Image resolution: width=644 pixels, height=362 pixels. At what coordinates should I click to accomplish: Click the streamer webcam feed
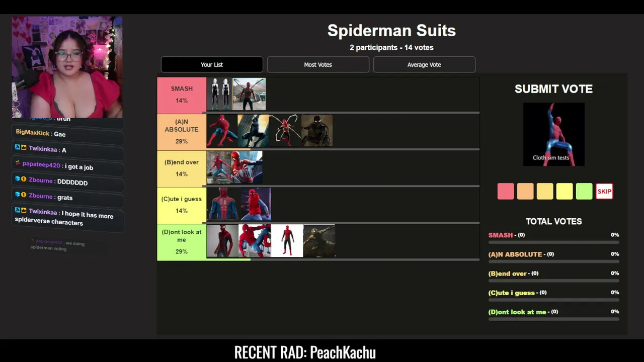click(67, 67)
